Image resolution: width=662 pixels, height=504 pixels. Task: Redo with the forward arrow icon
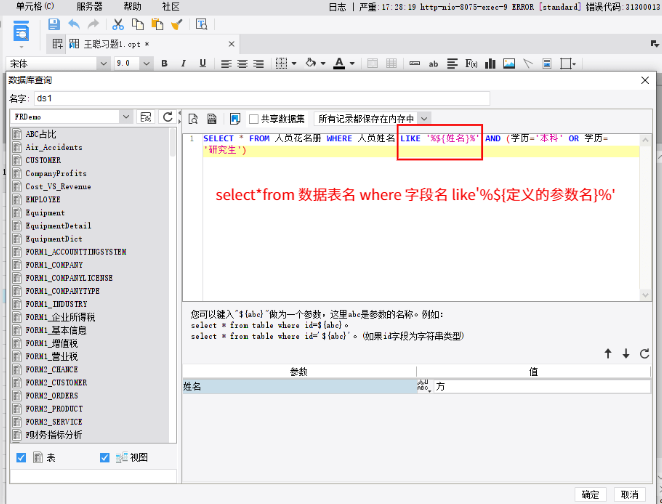point(93,24)
